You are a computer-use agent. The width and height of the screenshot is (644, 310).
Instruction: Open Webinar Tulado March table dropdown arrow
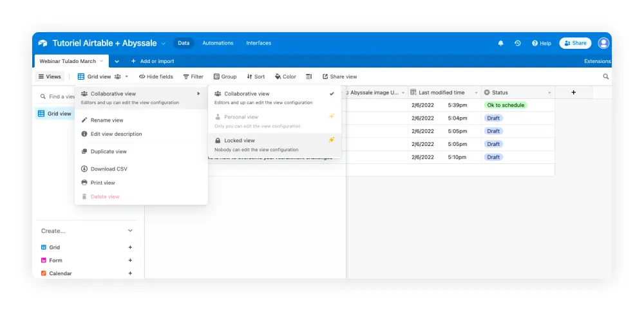pyautogui.click(x=102, y=61)
